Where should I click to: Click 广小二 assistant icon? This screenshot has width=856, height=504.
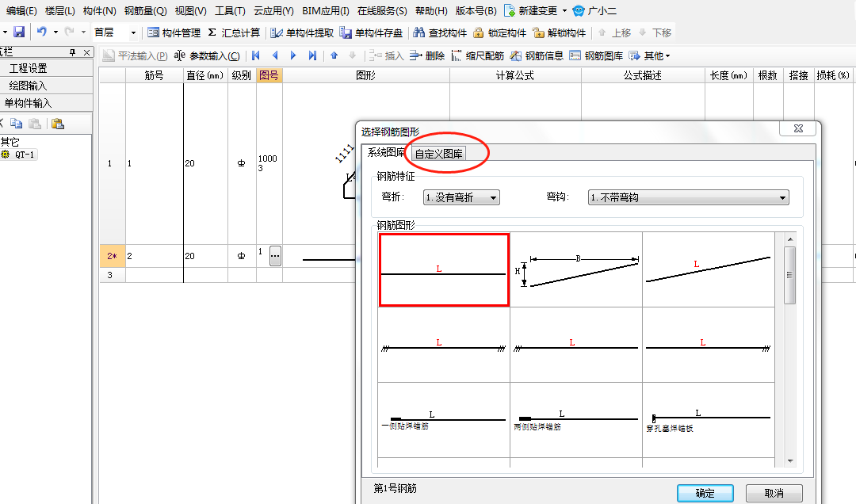pos(579,11)
